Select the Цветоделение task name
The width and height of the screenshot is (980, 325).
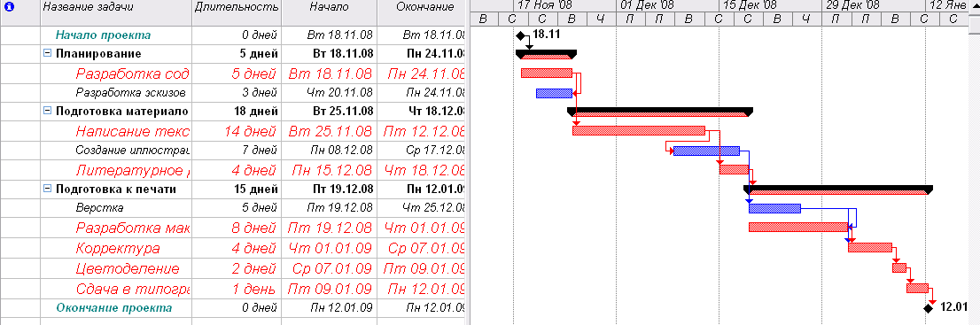point(128,268)
